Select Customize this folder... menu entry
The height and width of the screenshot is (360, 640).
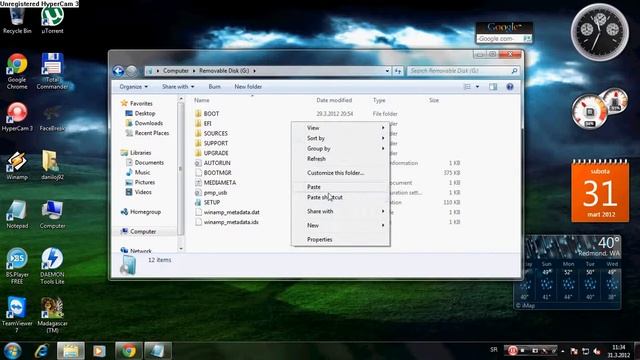coord(340,173)
